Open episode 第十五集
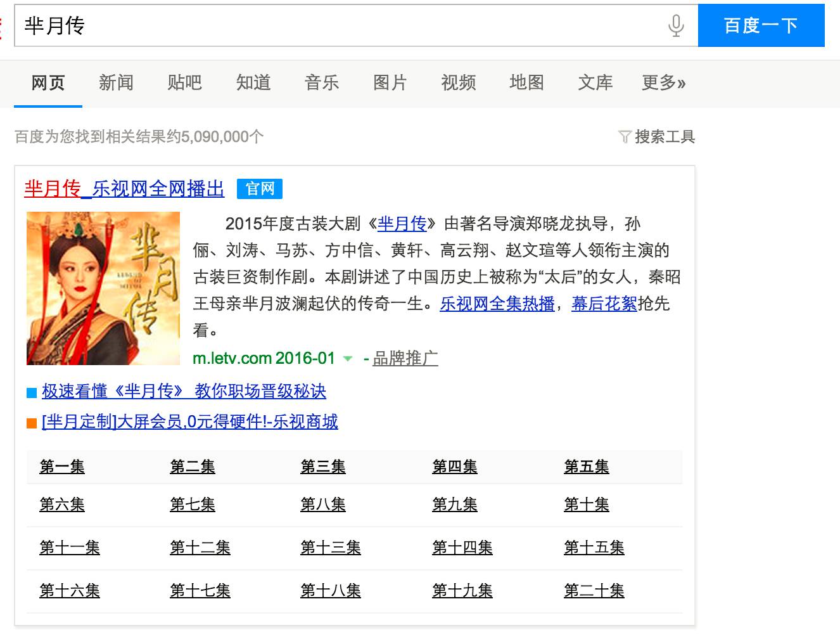Viewport: 840px width, 644px height. tap(594, 548)
